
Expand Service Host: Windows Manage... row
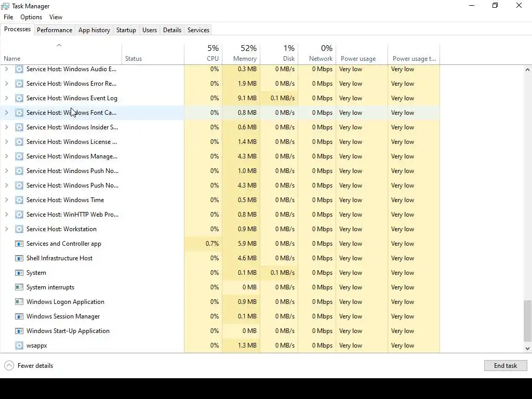(x=6, y=156)
